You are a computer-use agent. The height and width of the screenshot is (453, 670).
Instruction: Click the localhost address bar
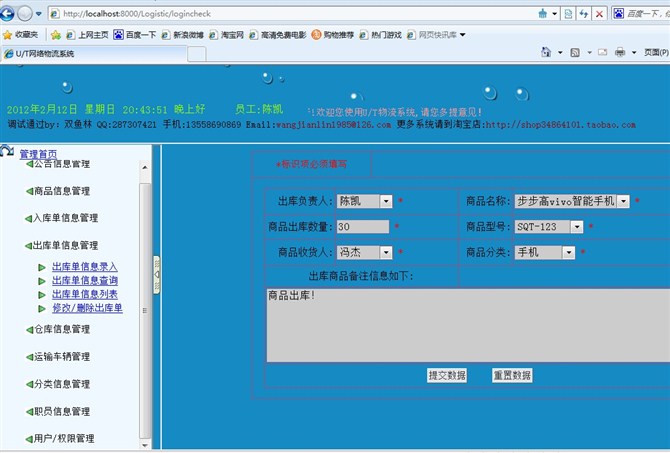point(291,14)
